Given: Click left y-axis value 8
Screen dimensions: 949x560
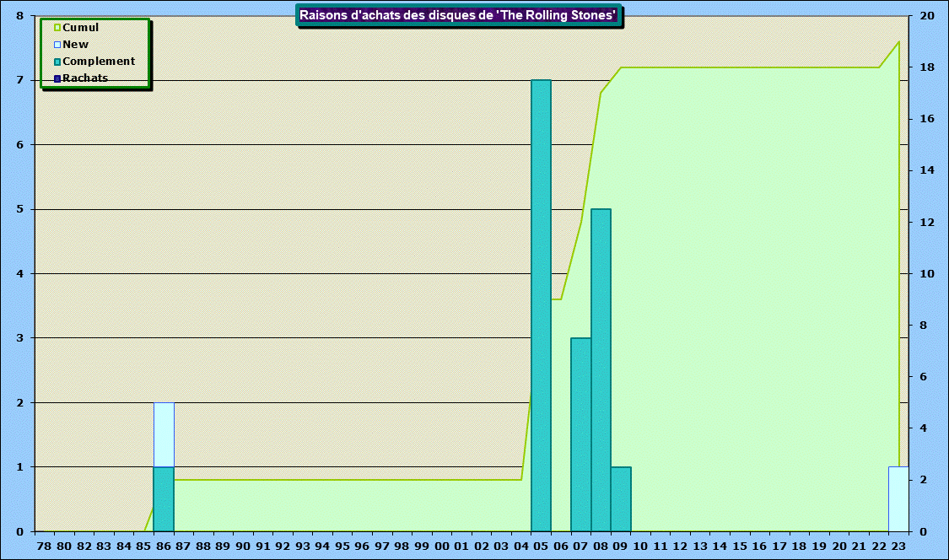Looking at the screenshot, I should pos(19,16).
